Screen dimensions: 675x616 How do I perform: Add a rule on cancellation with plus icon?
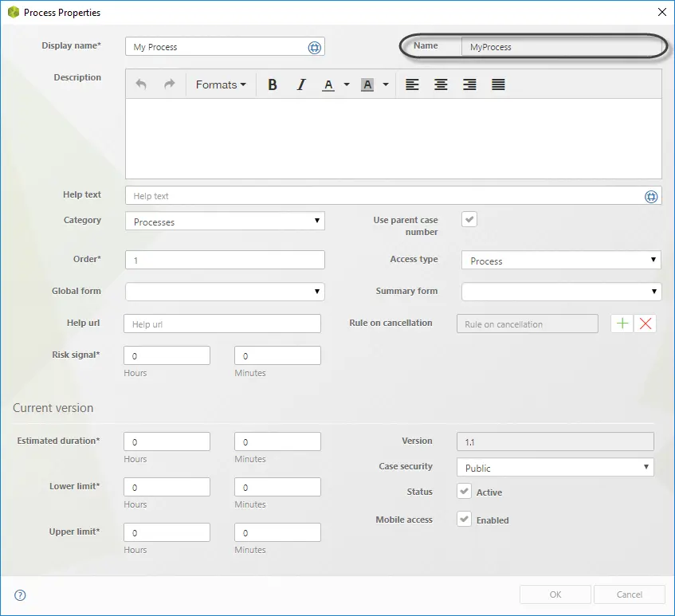[622, 324]
